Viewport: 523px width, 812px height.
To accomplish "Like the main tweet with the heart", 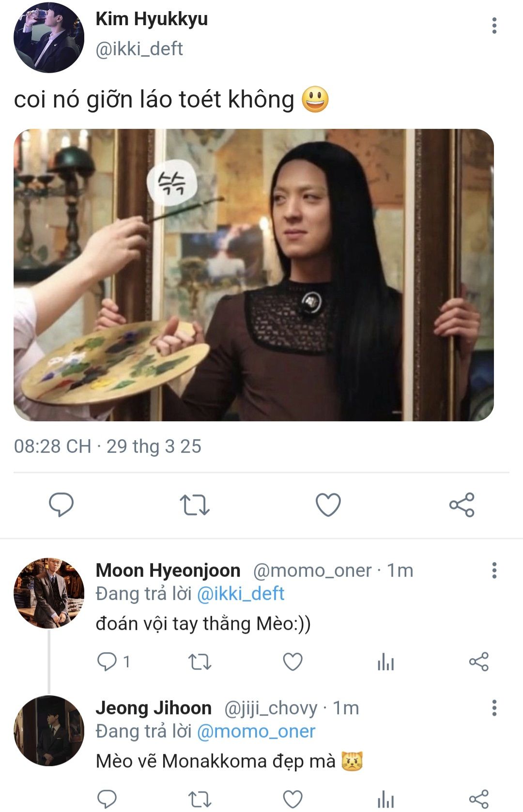I will [328, 505].
